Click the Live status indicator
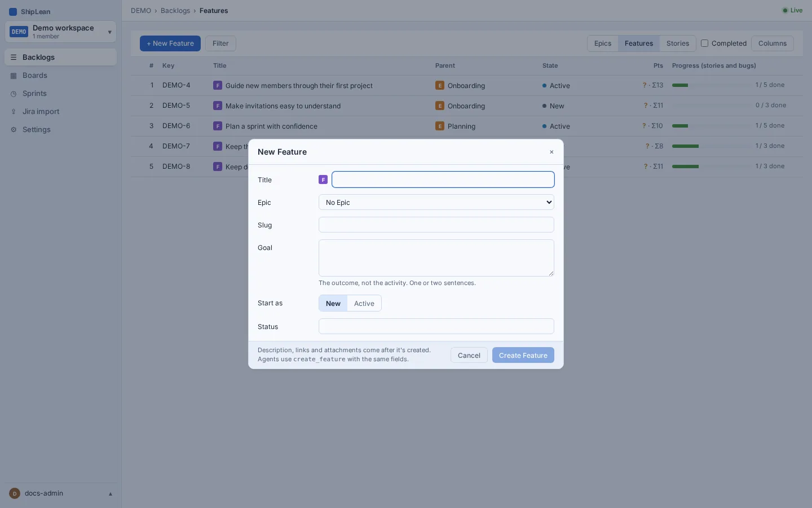 792,10
